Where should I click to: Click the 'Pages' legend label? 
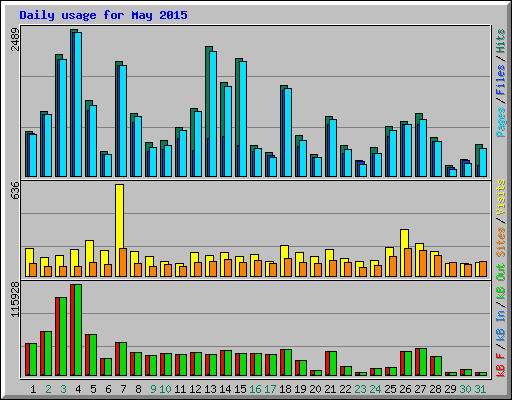(x=501, y=122)
